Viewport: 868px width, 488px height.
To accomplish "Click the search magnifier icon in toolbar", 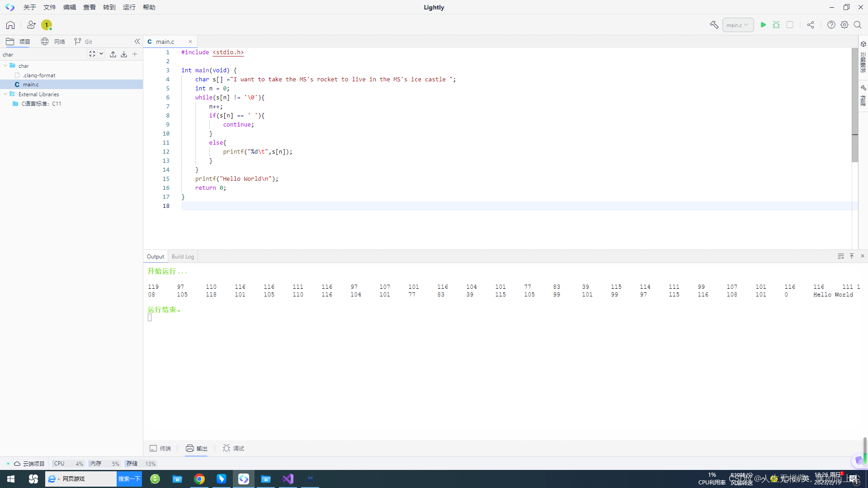I will 858,25.
